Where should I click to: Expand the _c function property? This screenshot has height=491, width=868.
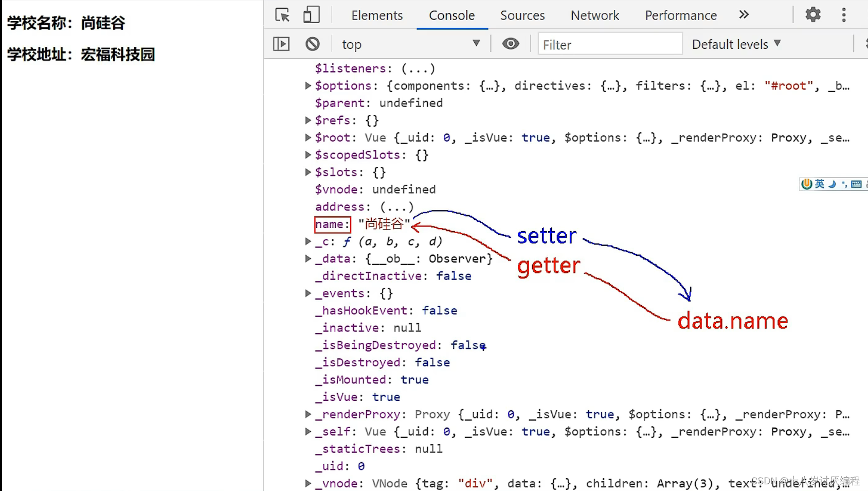pyautogui.click(x=308, y=241)
